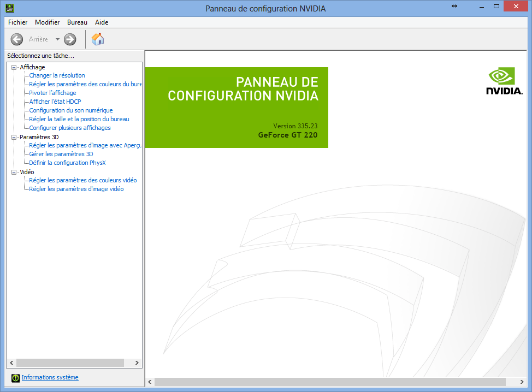
Task: Open the Bureau menu
Action: tap(77, 22)
